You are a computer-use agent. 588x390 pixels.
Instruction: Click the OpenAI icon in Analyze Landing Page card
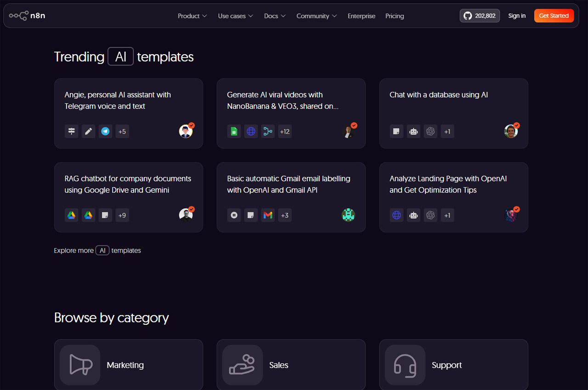point(430,215)
